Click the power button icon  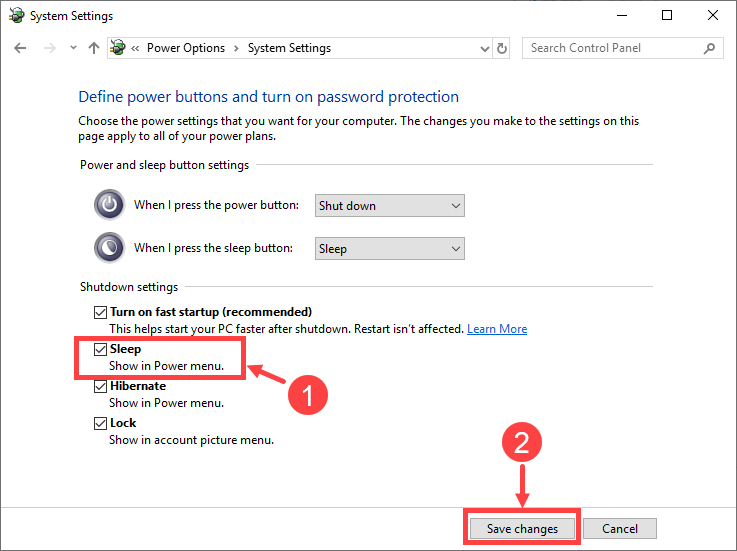tap(108, 205)
